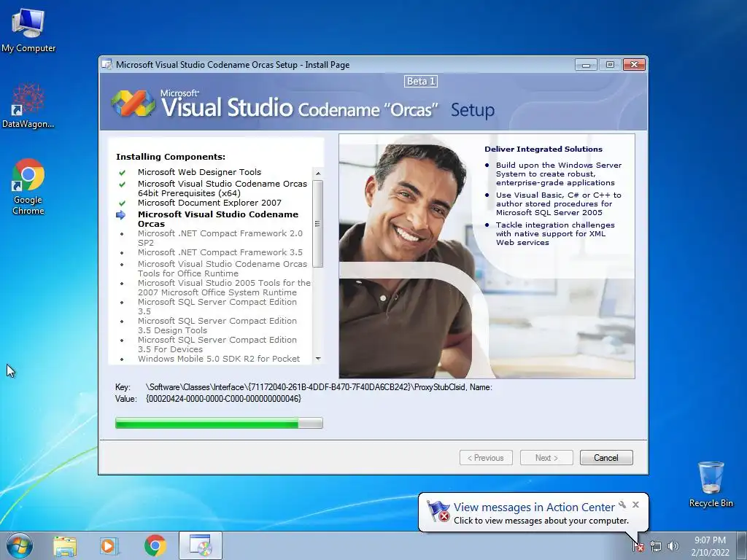Click the Installing Components heading
Viewport: 747px width, 560px height.
pyautogui.click(x=171, y=157)
